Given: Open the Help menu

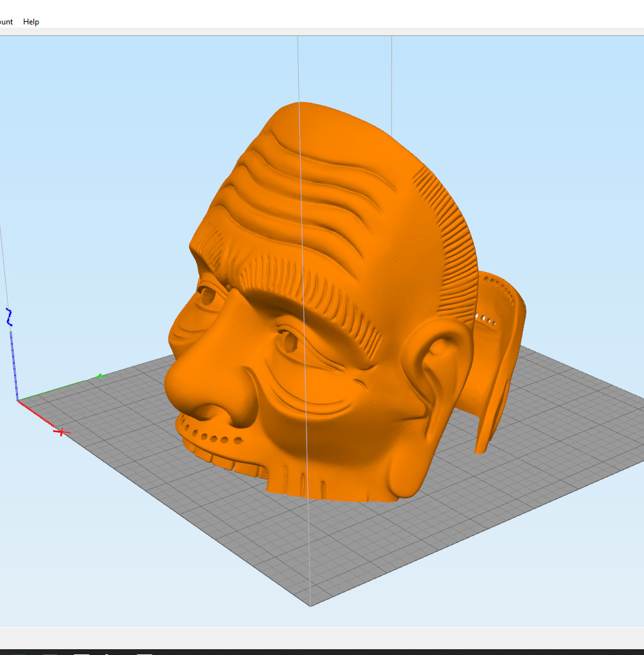Looking at the screenshot, I should tap(31, 21).
